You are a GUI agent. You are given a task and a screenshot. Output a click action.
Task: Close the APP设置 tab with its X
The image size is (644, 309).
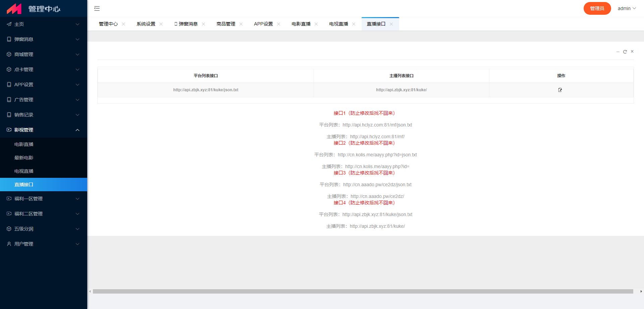[x=278, y=24]
